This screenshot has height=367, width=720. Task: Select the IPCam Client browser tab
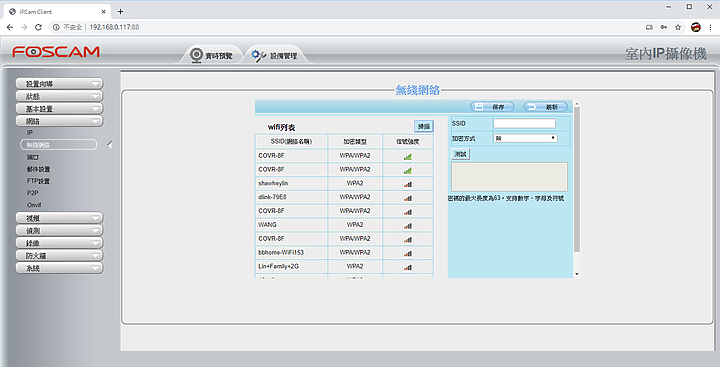[57, 11]
